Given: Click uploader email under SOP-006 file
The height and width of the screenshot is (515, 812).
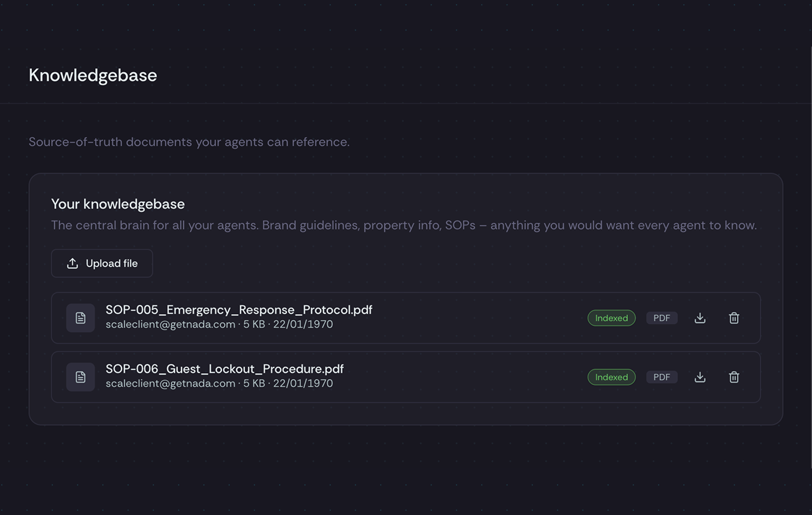Looking at the screenshot, I should pos(170,383).
